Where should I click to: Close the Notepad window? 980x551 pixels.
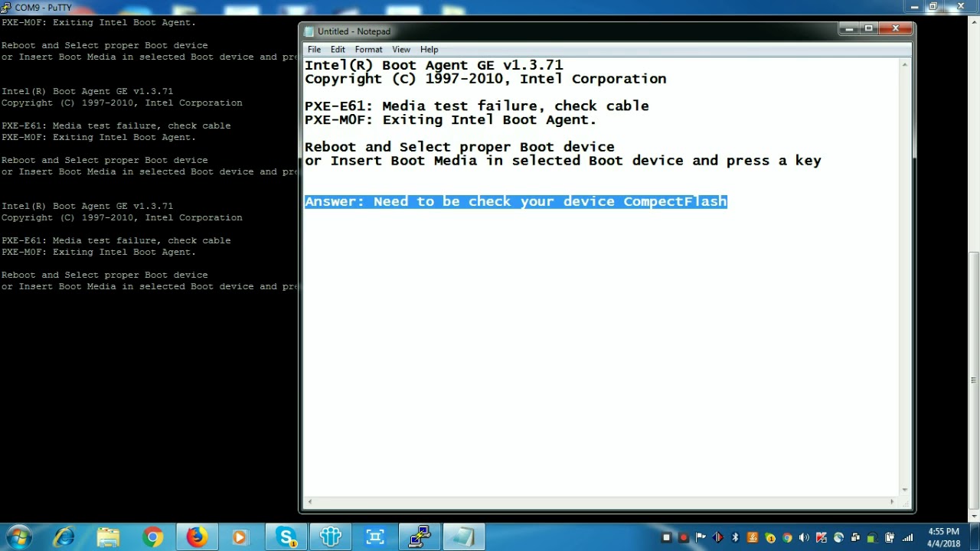coord(895,29)
